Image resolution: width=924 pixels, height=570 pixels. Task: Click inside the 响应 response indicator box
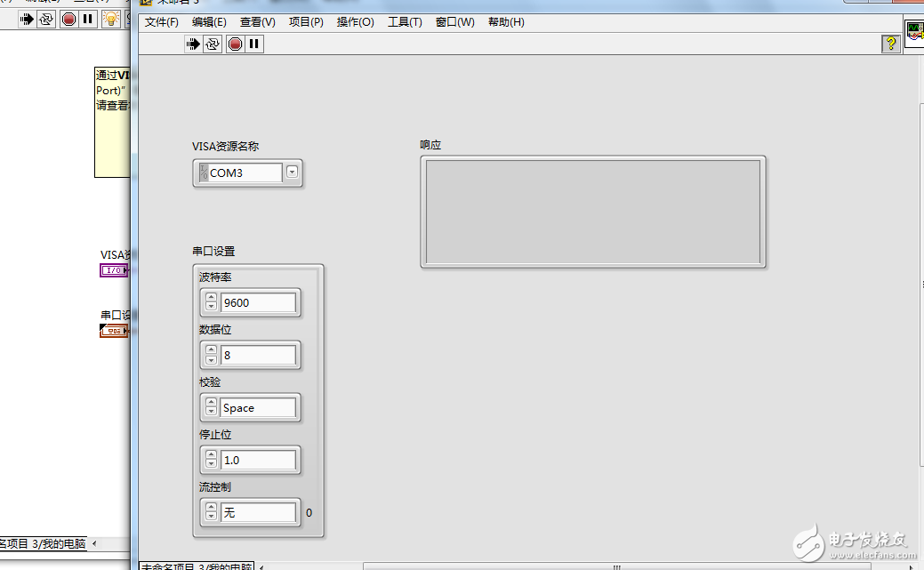[593, 213]
